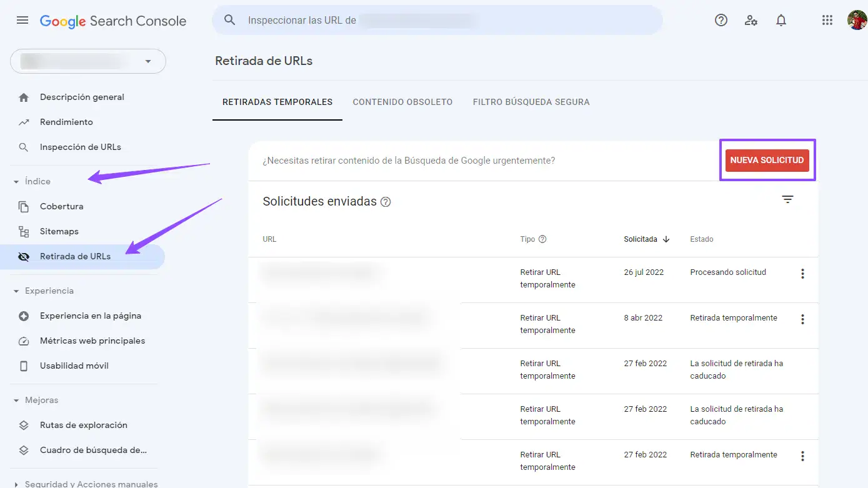Image resolution: width=868 pixels, height=488 pixels.
Task: Open the property selector dropdown
Action: [x=88, y=61]
